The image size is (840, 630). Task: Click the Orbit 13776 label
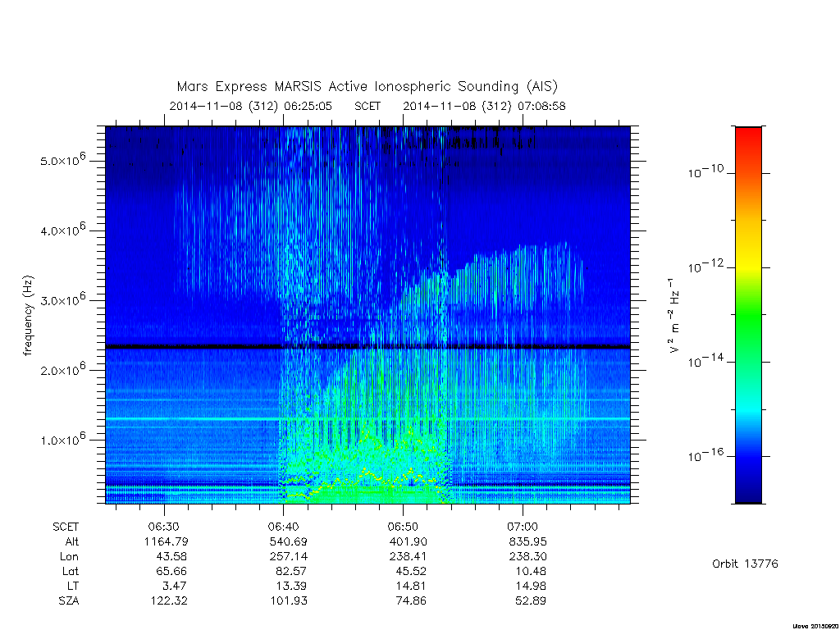[745, 564]
